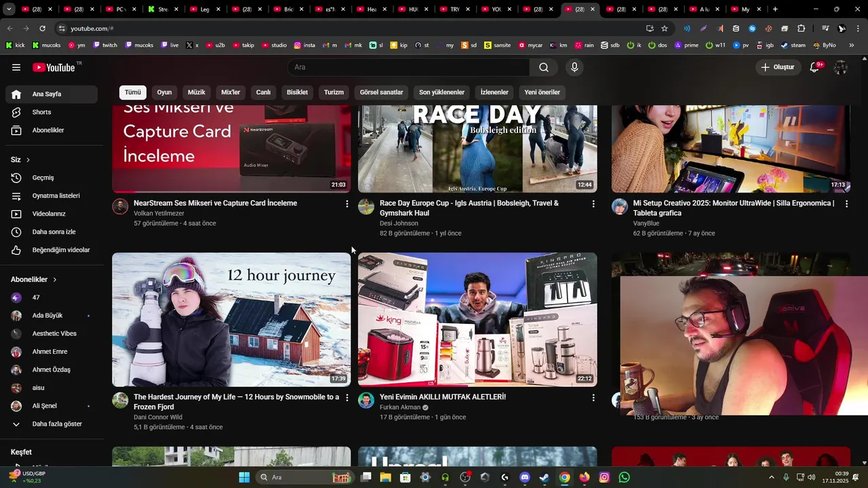The height and width of the screenshot is (488, 868).
Task: Open Steam from the taskbar
Action: 544,477
